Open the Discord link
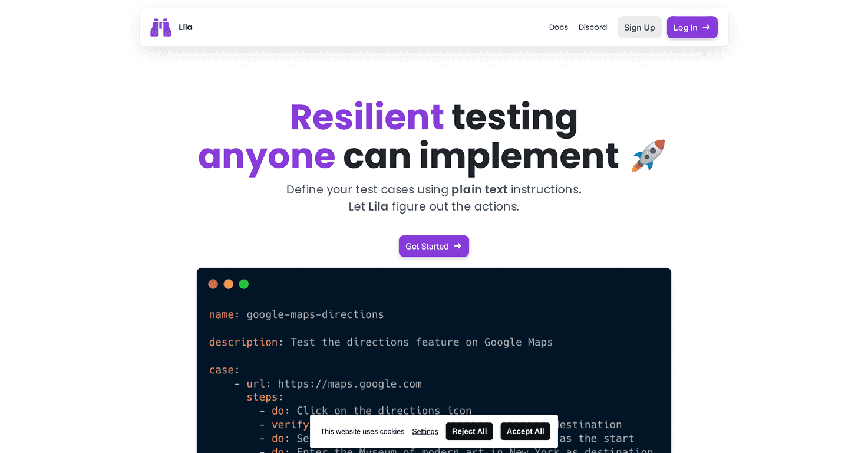868x453 pixels. pyautogui.click(x=592, y=27)
